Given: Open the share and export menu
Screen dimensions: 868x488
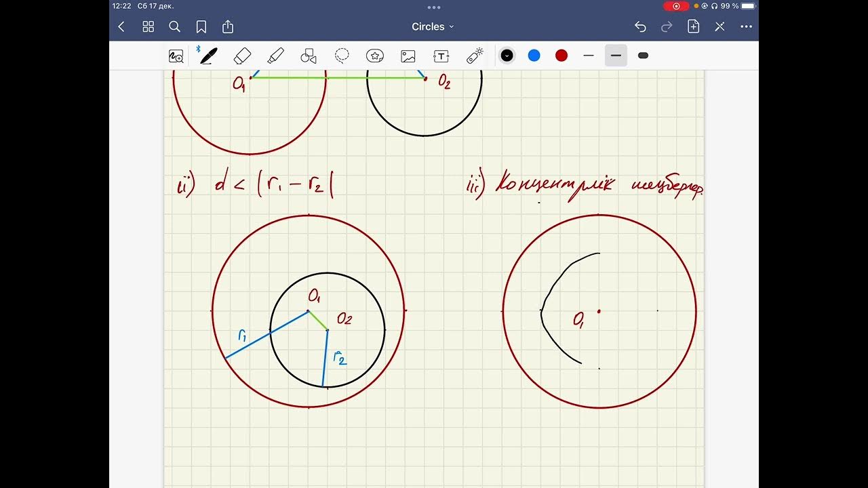Looking at the screenshot, I should click(x=228, y=26).
